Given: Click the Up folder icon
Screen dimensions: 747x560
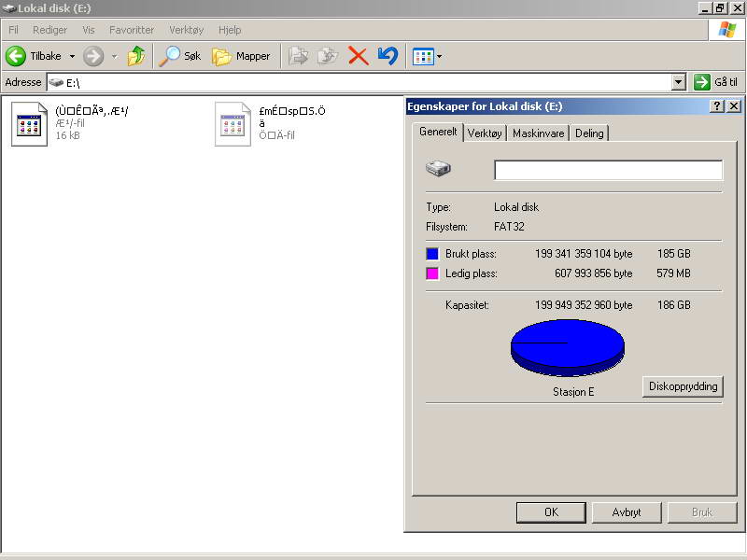Looking at the screenshot, I should coord(136,56).
